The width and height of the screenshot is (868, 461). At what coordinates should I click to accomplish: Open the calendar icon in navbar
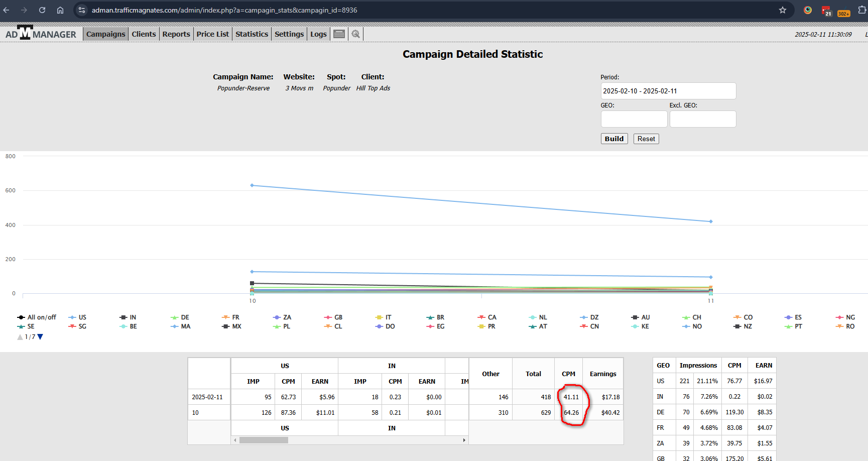click(x=339, y=34)
